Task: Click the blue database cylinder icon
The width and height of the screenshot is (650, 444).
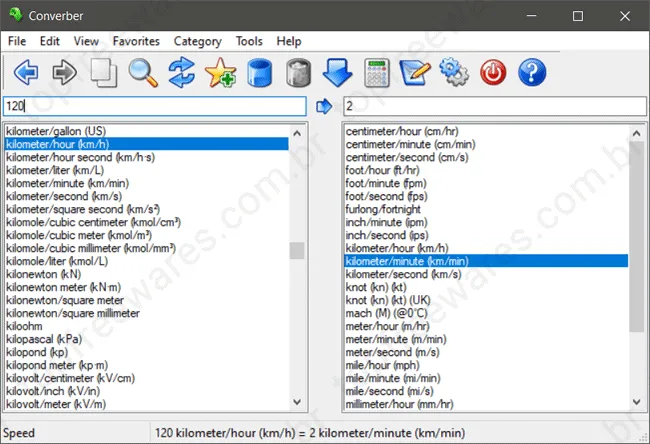Action: [260, 73]
